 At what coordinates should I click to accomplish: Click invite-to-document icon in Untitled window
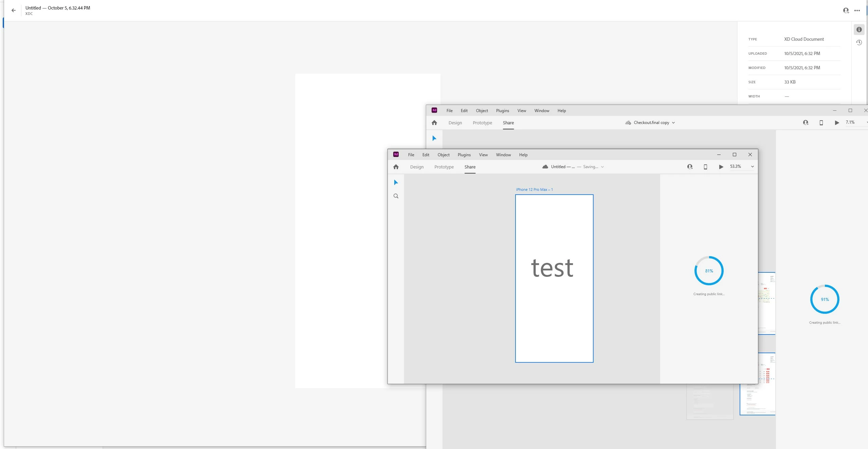pos(690,167)
